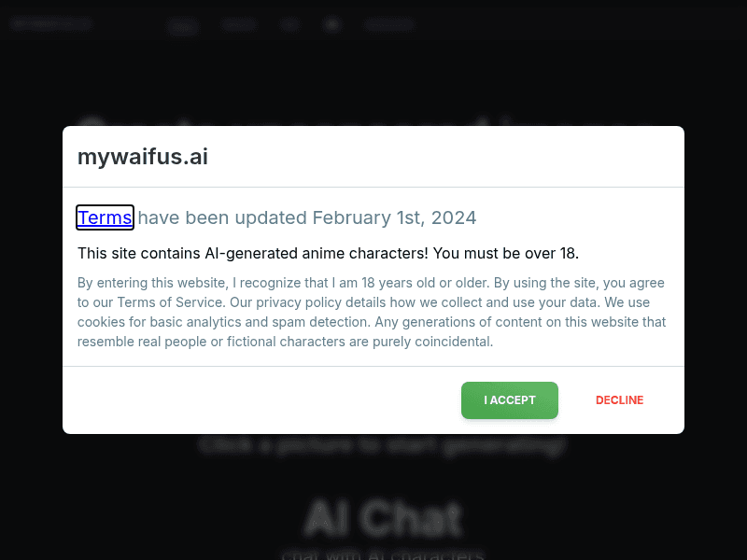
Task: Click the blurred round icon in navbar
Action: click(x=332, y=24)
